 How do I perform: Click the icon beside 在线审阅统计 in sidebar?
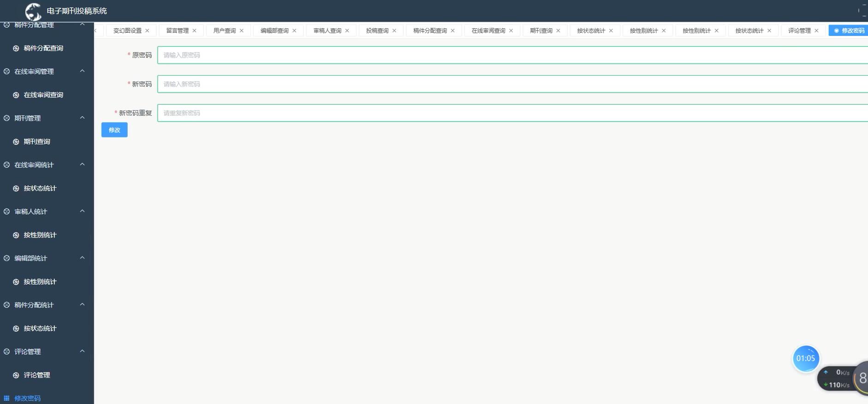coord(6,165)
